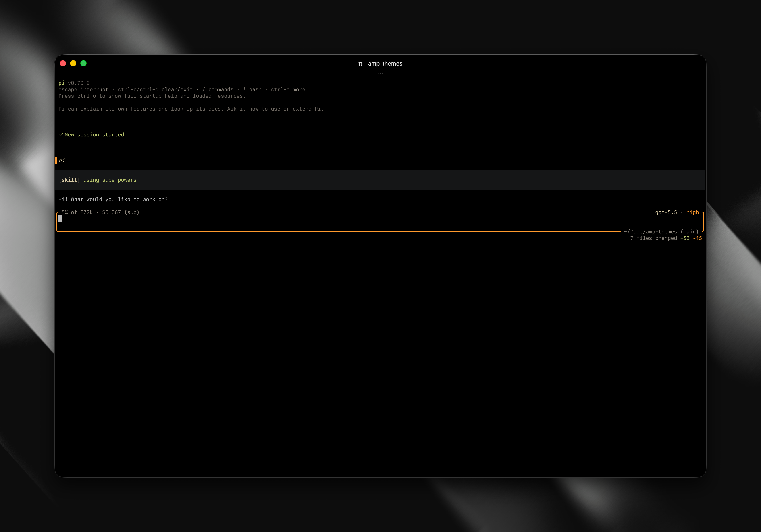Click the '~15' modifications count
Screen dimensions: 761x532
point(697,238)
